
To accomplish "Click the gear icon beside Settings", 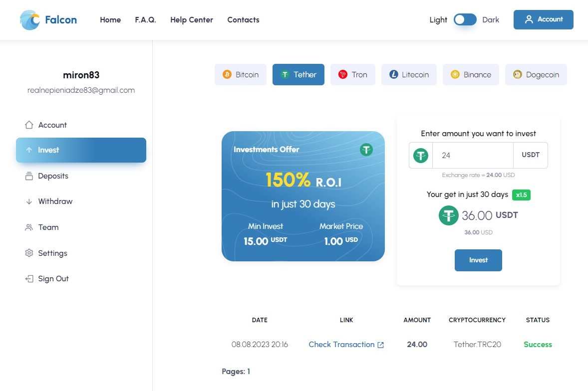I will [x=29, y=253].
